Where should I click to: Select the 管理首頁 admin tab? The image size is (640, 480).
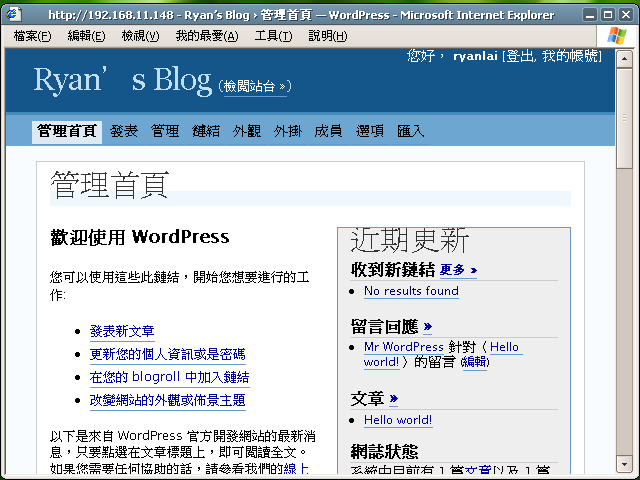point(67,131)
